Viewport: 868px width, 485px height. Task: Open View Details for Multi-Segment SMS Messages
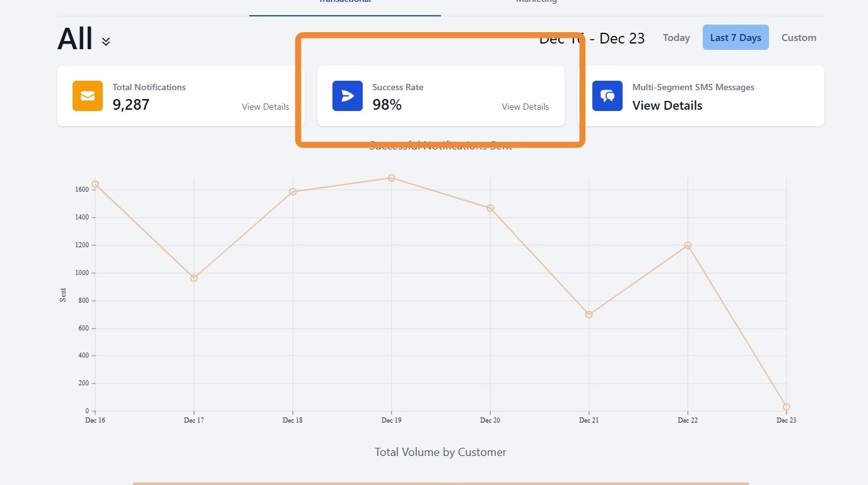click(x=667, y=105)
